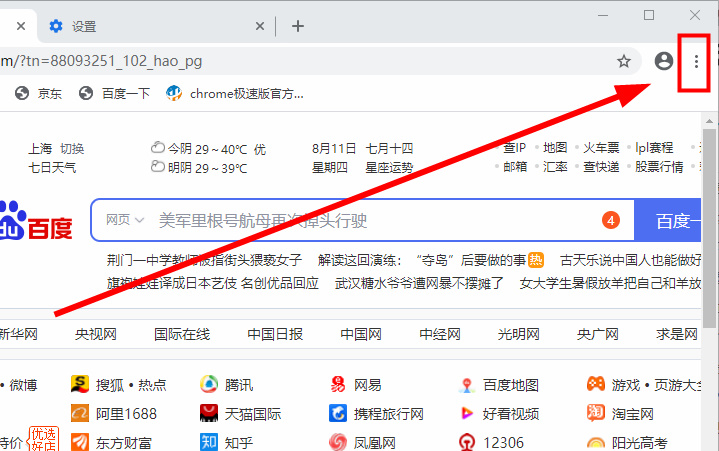This screenshot has height=451, width=719.
Task: Open the lpl赛程 link
Action: [x=654, y=148]
